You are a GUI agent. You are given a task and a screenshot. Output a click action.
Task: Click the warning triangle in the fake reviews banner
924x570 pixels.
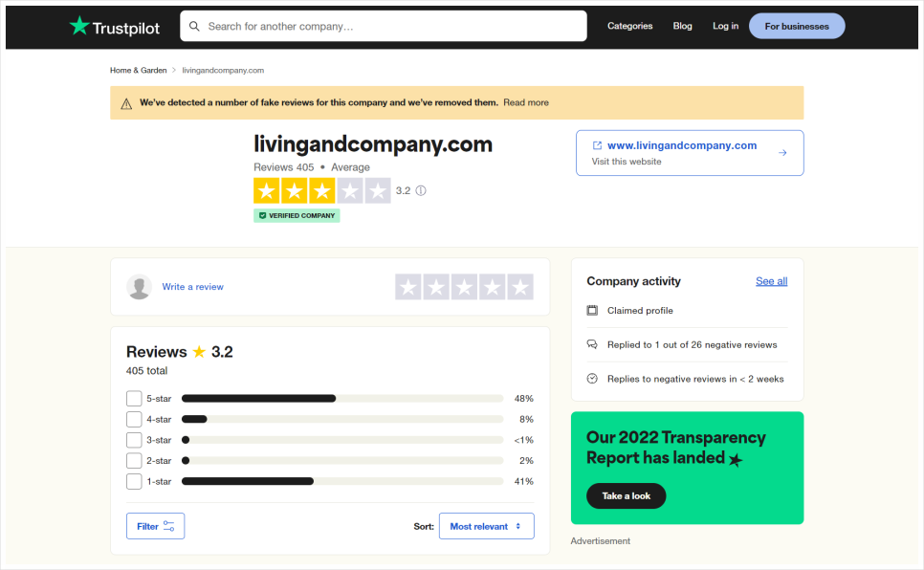point(126,103)
